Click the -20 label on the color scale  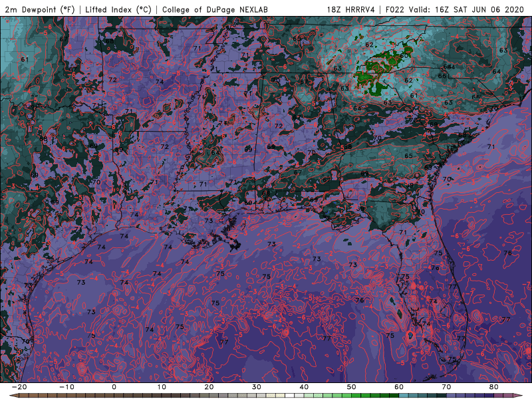pos(19,387)
